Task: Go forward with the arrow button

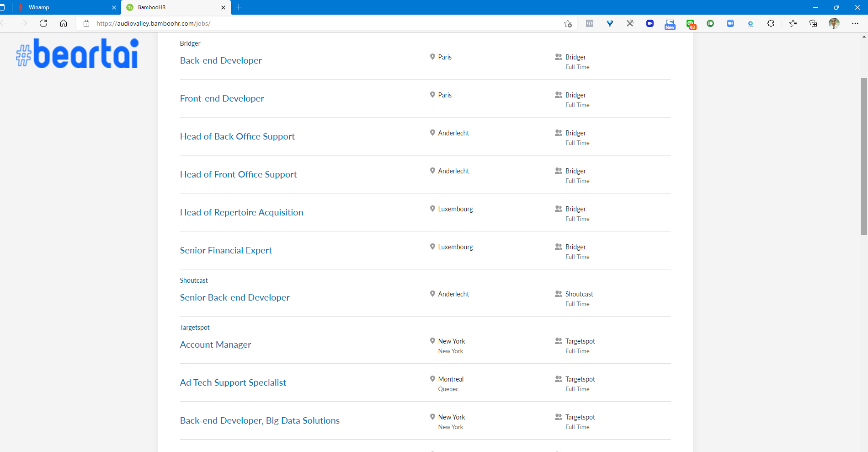Action: coord(23,23)
